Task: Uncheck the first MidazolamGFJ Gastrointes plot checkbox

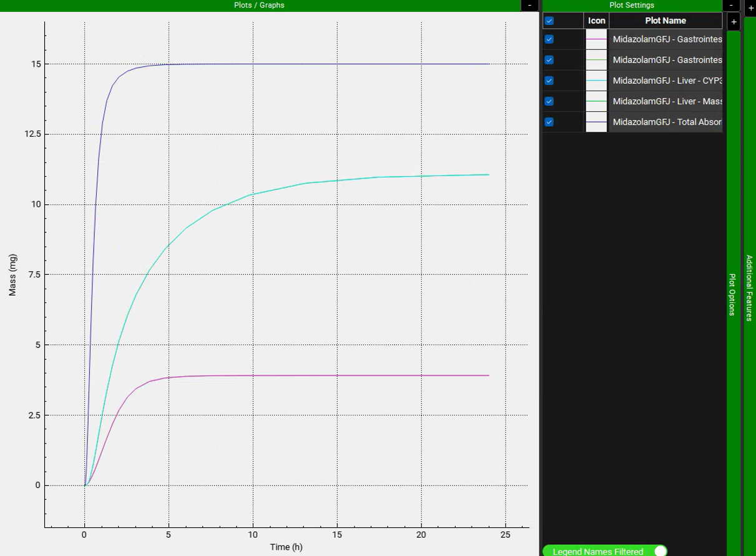Action: click(549, 39)
